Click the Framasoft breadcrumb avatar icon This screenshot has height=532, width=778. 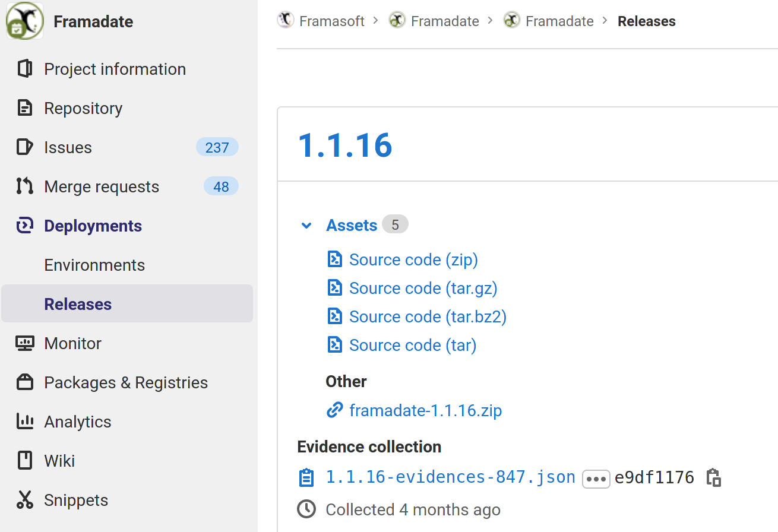[x=286, y=20]
